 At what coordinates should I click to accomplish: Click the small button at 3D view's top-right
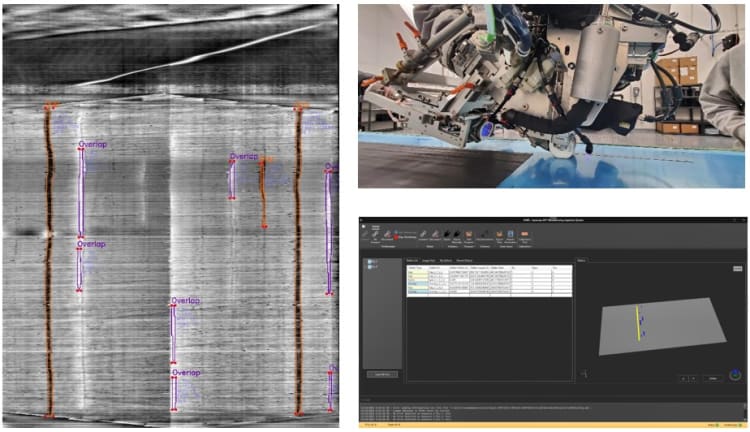click(x=738, y=269)
